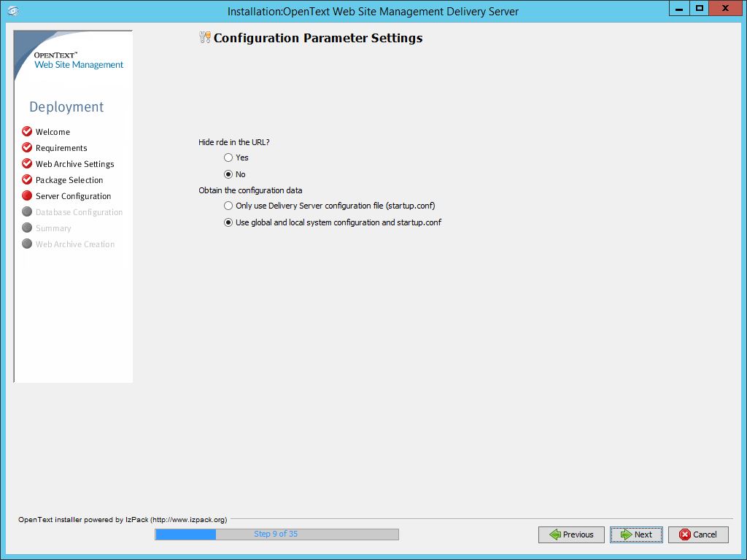Image resolution: width=747 pixels, height=560 pixels.
Task: Click the Welcome step checkmark icon
Action: tap(27, 131)
